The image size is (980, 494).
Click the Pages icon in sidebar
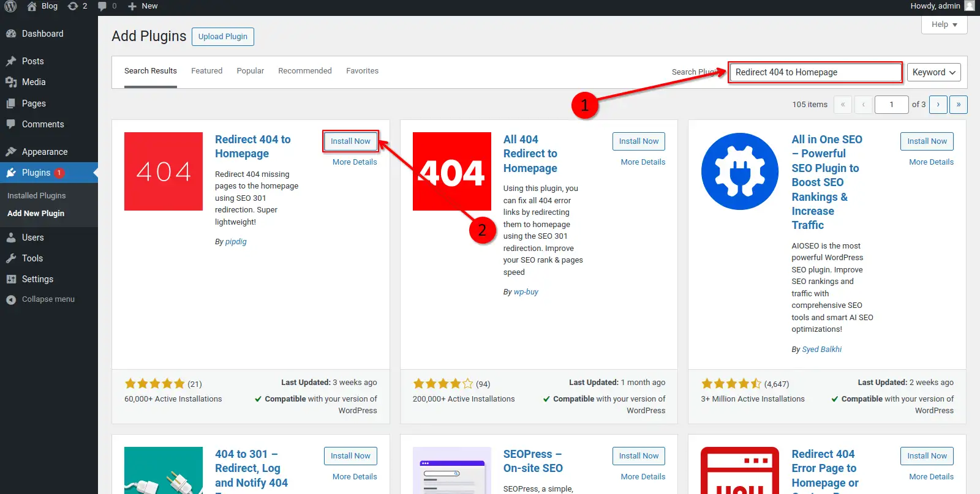point(11,103)
